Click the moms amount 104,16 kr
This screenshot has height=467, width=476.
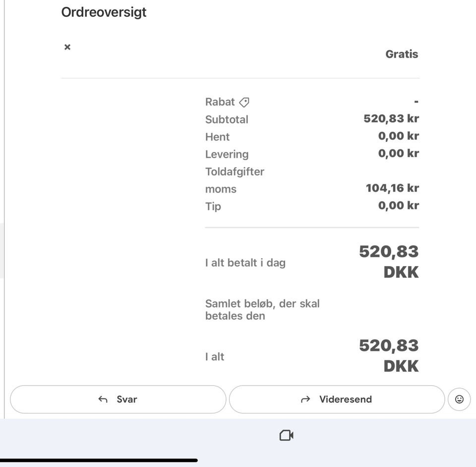click(x=392, y=188)
